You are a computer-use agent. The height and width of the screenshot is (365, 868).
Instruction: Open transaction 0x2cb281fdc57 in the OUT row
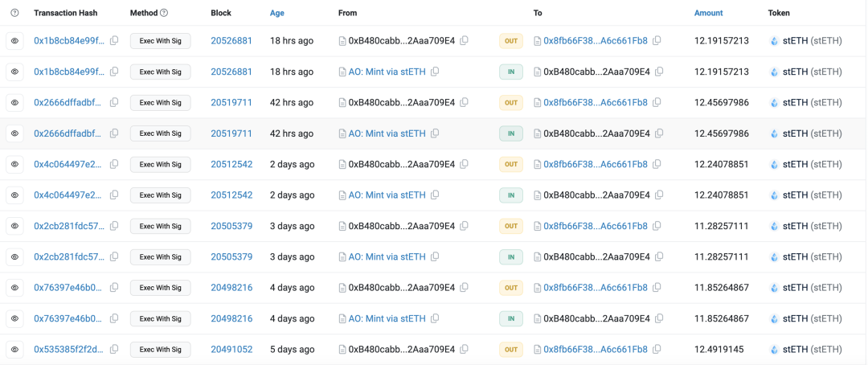pos(68,226)
